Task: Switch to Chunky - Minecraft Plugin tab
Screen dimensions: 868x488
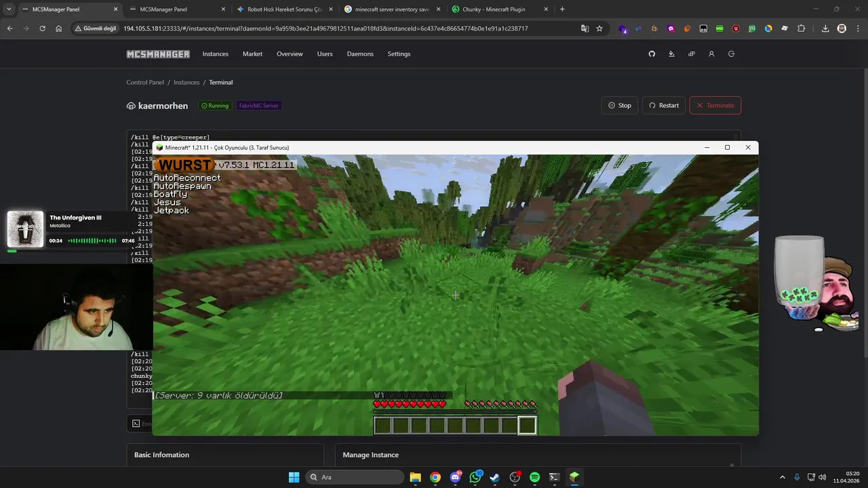Action: click(498, 9)
